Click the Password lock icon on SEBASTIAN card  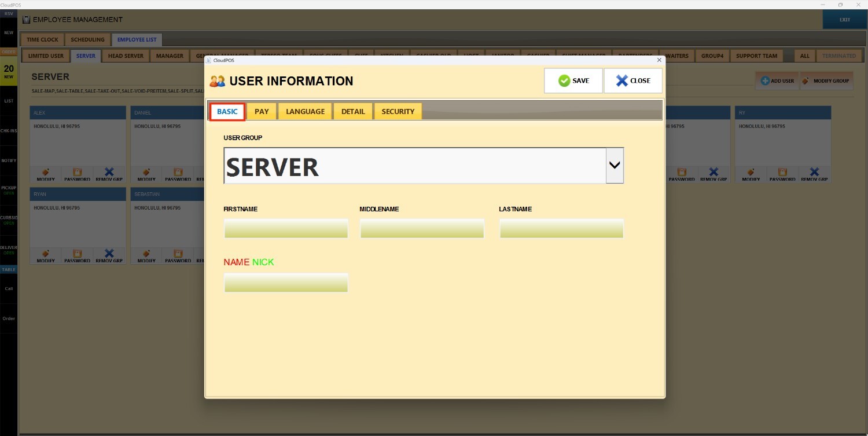178,254
